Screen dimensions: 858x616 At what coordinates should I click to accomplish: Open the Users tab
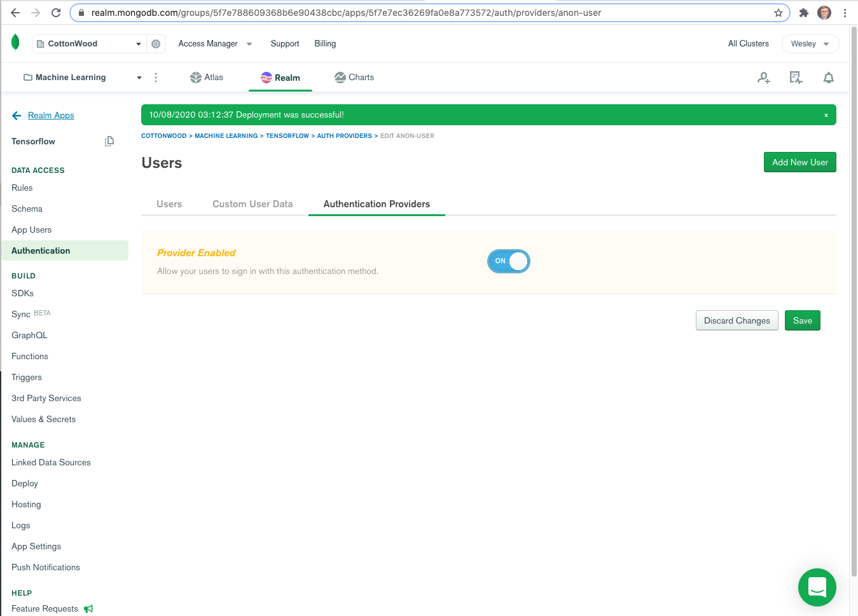point(169,204)
